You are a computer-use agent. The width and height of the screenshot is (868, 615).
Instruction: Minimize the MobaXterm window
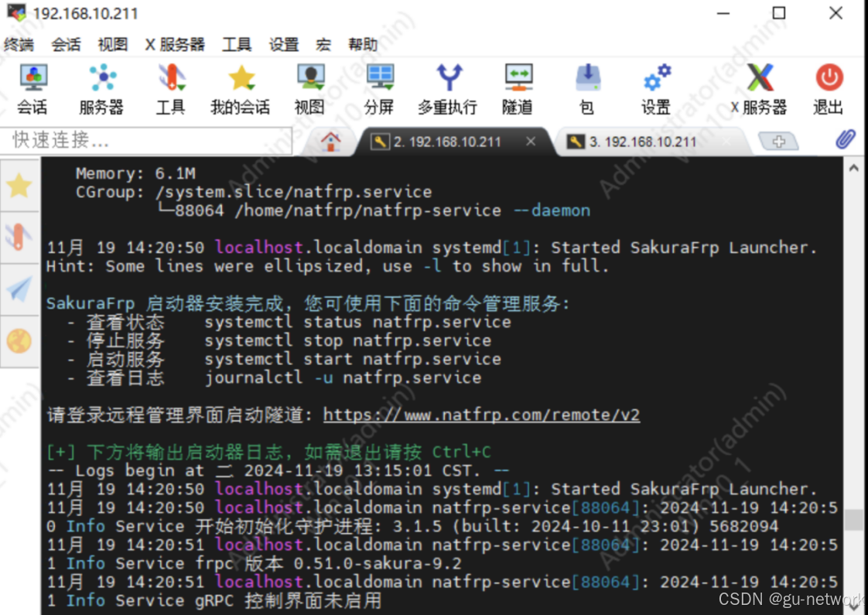(x=723, y=13)
